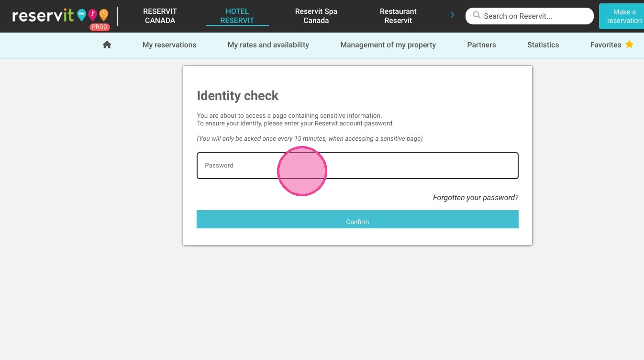
Task: Click the yellow Favorites star icon
Action: coord(629,45)
